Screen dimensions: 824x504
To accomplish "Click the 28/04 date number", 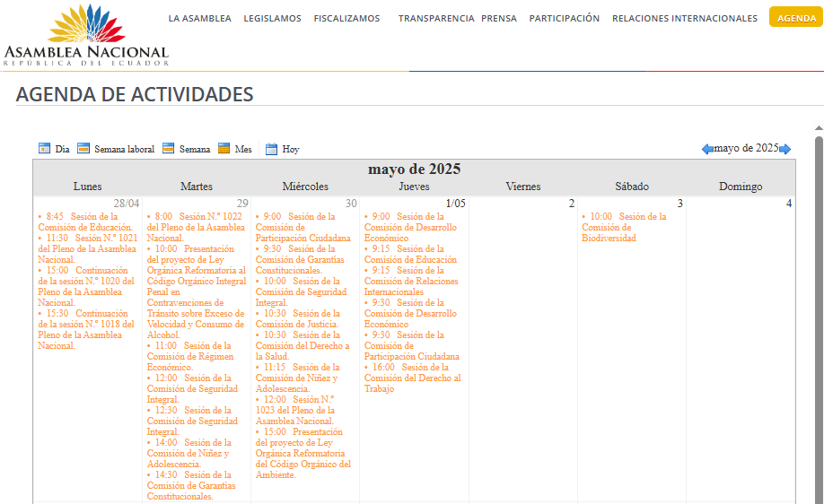I will (127, 204).
